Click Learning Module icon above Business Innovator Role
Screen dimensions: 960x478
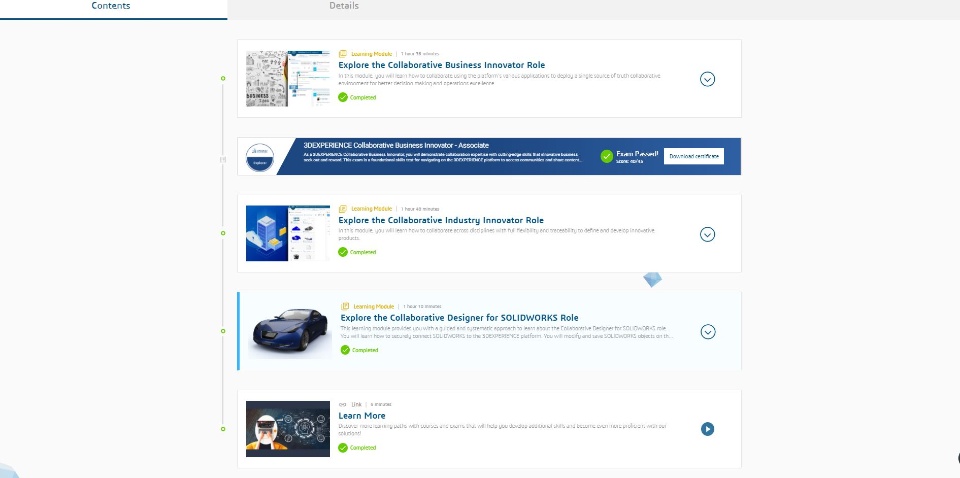(343, 54)
